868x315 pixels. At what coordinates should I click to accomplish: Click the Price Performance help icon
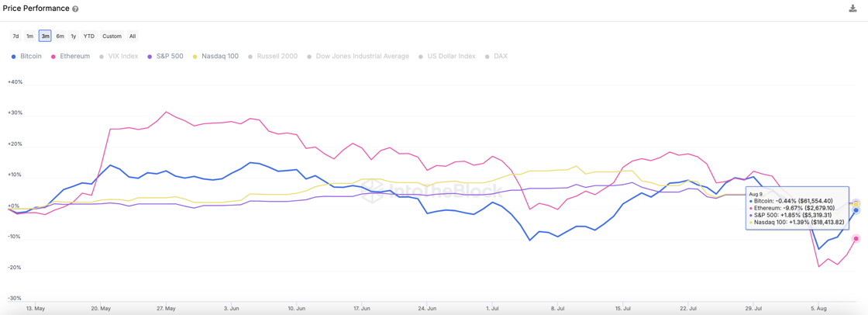pos(75,9)
